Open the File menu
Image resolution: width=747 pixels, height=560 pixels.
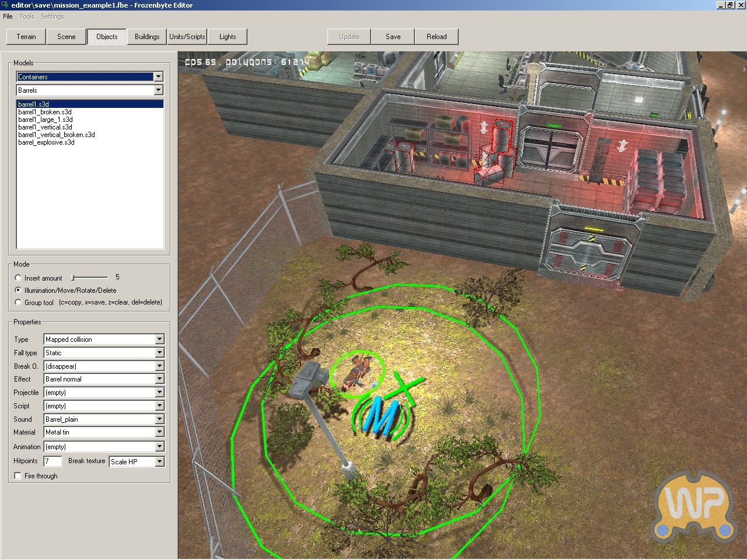[8, 16]
